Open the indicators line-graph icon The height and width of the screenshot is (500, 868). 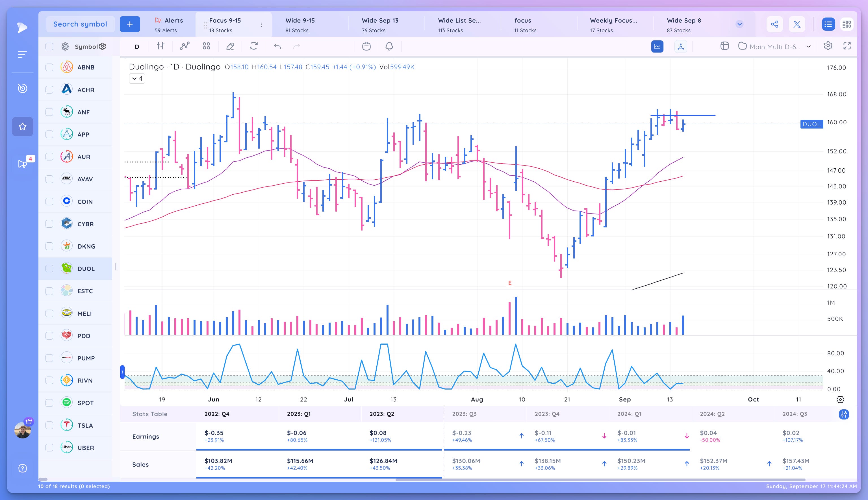[x=185, y=46]
